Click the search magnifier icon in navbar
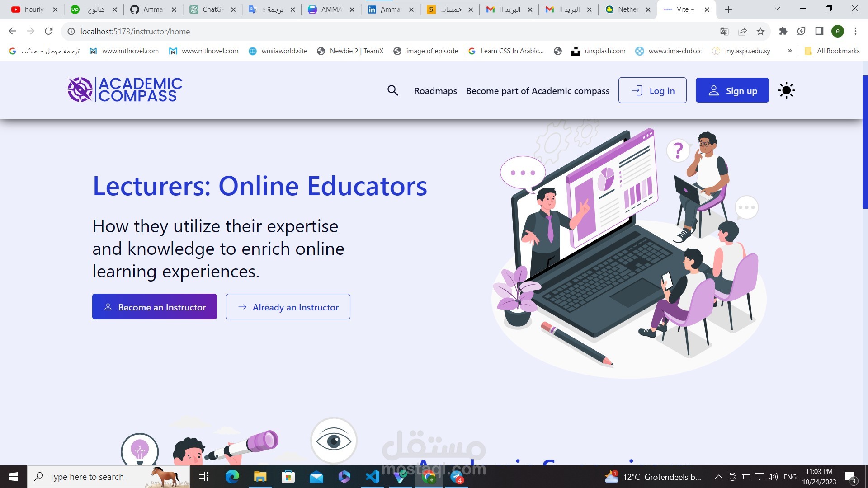 click(x=392, y=90)
